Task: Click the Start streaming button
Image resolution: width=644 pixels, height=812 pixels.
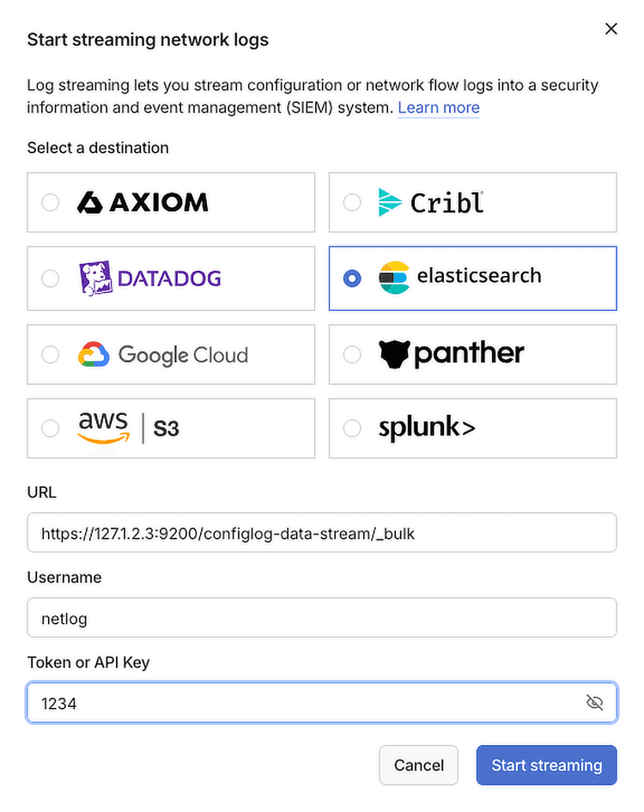Action: (546, 765)
